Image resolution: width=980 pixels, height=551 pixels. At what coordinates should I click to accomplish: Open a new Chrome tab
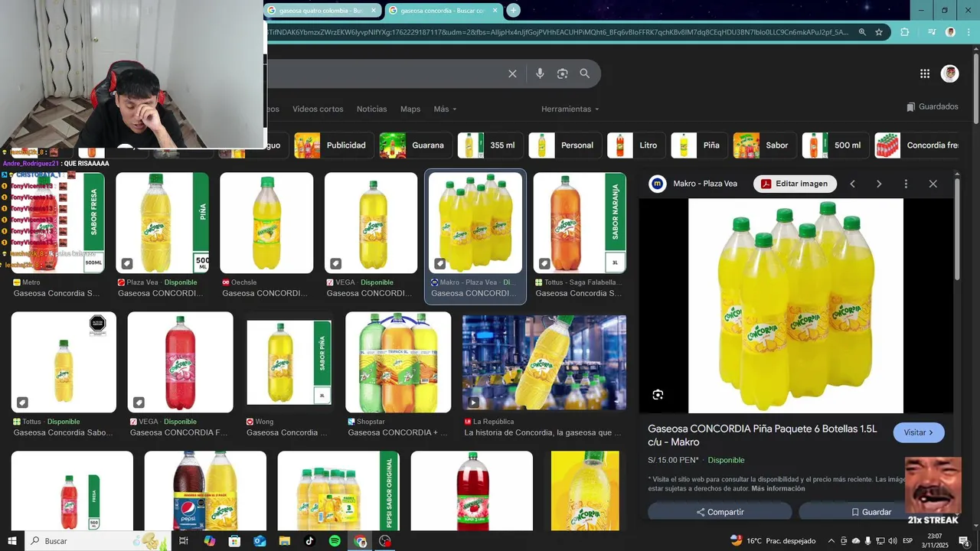(x=514, y=10)
